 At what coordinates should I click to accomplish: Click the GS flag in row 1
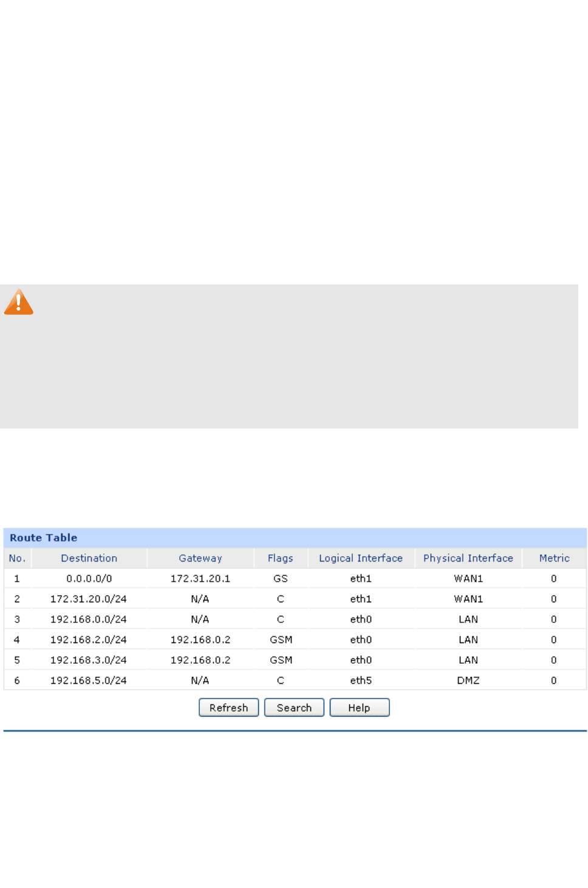click(x=281, y=579)
